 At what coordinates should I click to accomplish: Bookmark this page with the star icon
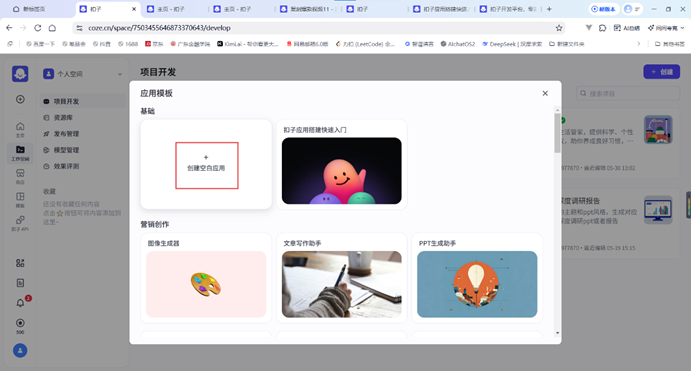point(559,28)
